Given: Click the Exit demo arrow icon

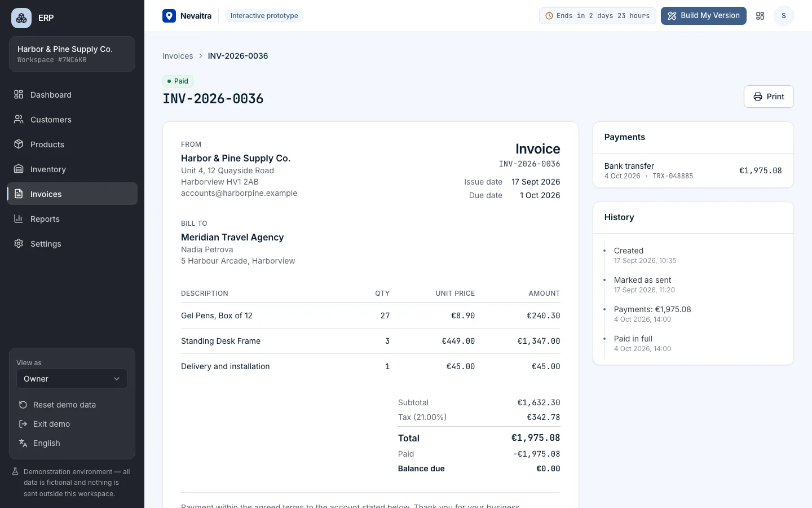Looking at the screenshot, I should coord(23,424).
